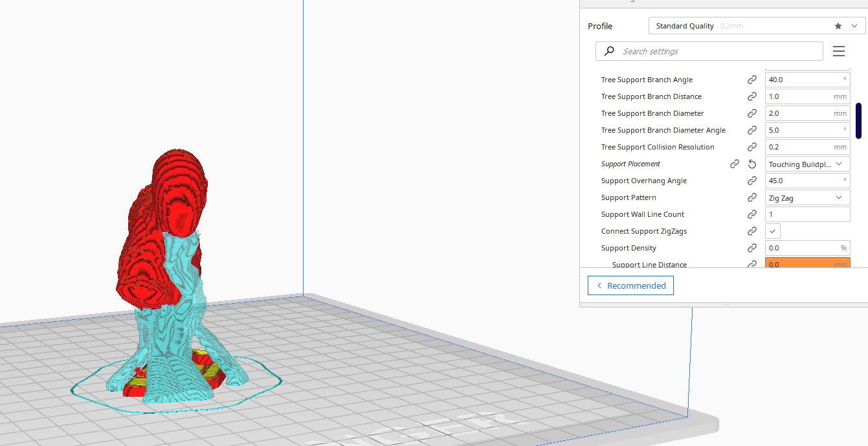Toggle the Connect Support ZigZags checkbox

(773, 231)
